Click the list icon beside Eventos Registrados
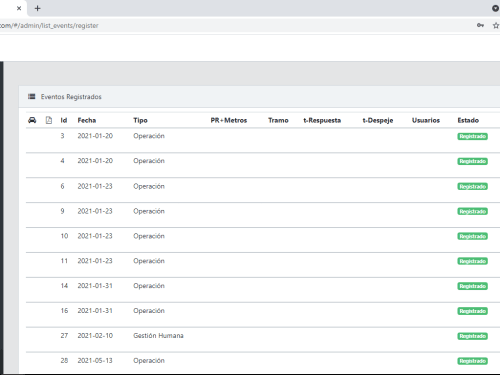 32,97
